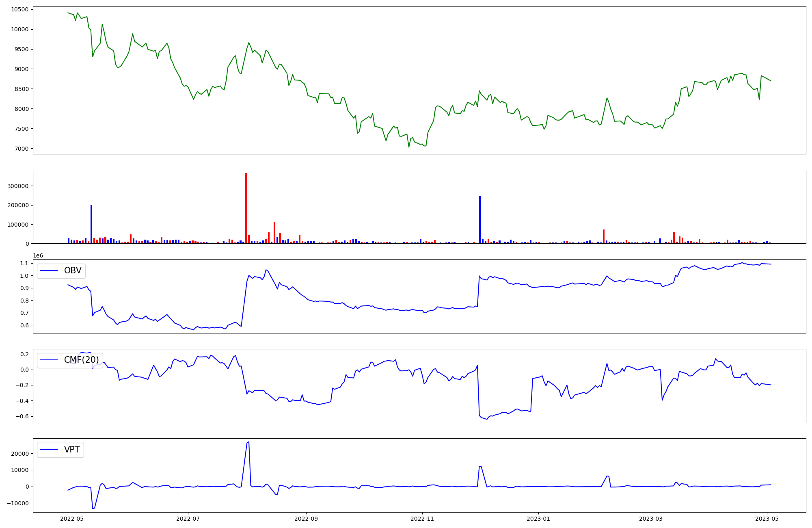This screenshot has width=812, height=528.
Task: Click the 2022-11 x-axis date label
Action: 422,519
